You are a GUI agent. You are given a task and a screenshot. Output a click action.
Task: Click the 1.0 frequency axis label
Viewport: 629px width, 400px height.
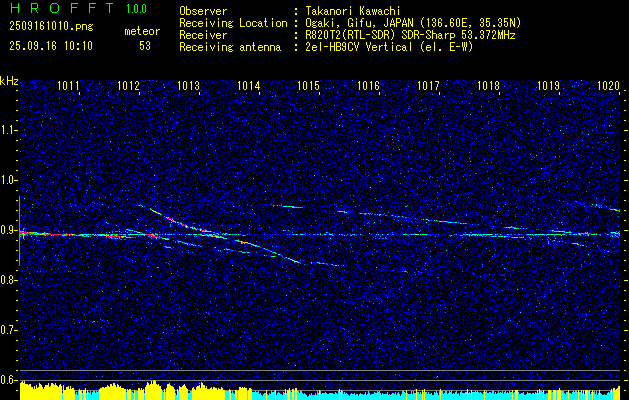click(x=7, y=180)
